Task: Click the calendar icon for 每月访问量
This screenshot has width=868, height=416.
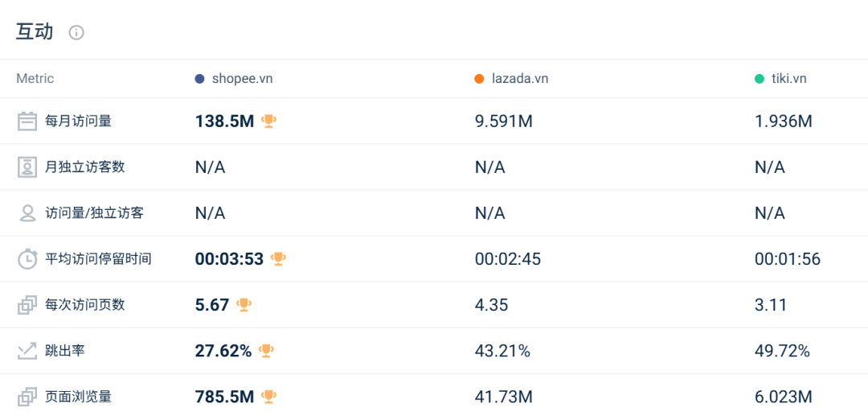Action: pos(27,122)
